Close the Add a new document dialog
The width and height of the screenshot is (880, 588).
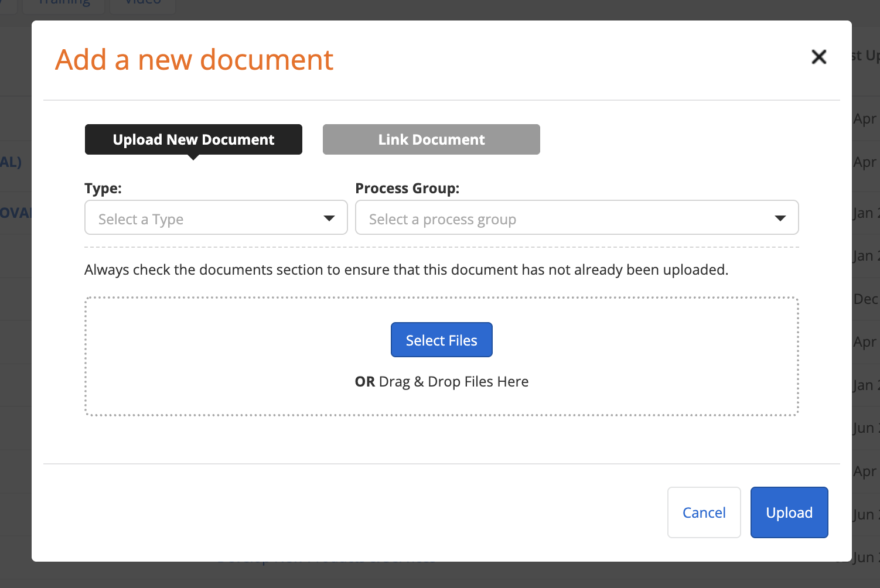coord(818,57)
